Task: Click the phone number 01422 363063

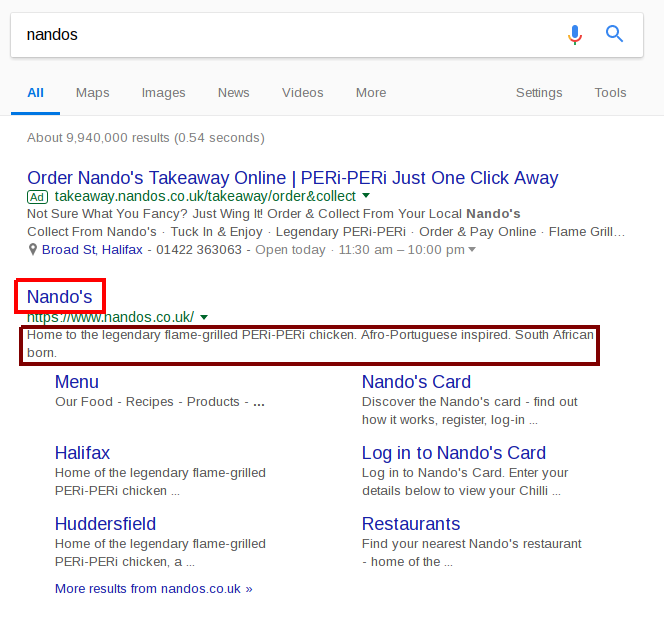Action: (x=199, y=249)
